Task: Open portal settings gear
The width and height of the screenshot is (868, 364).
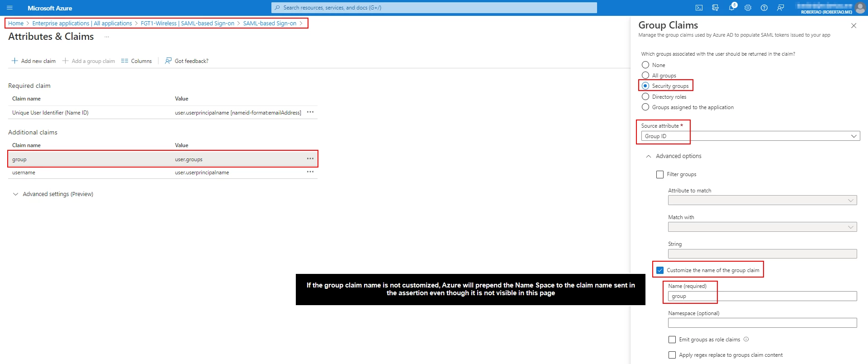Action: 748,8
